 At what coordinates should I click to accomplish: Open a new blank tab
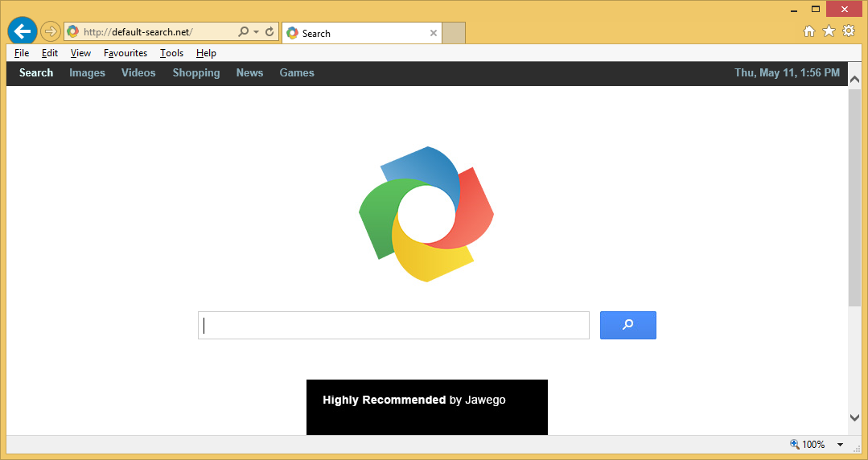[x=454, y=33]
